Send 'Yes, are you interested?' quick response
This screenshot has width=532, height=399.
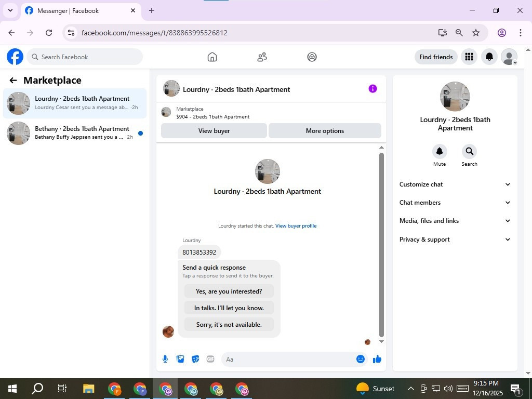pos(229,291)
